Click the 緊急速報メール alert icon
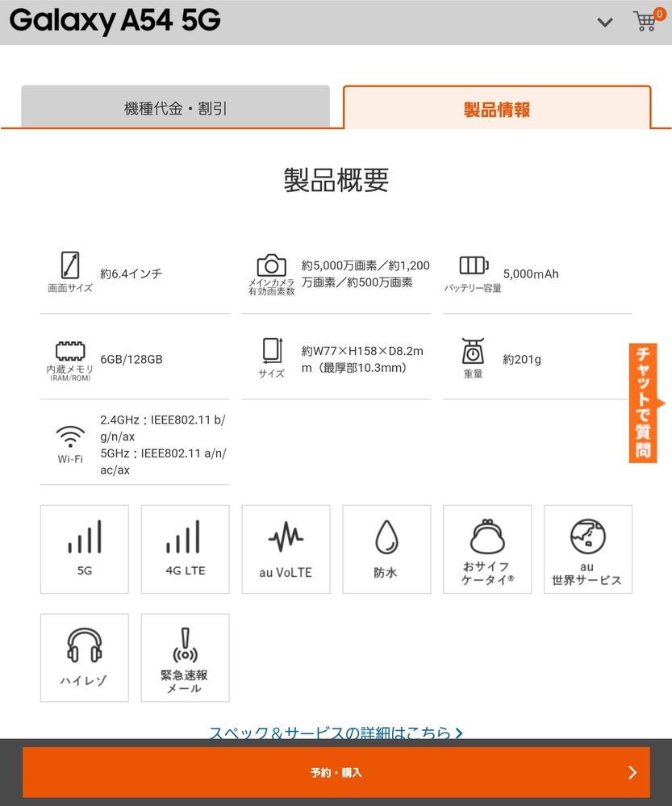This screenshot has height=806, width=672. [x=185, y=645]
